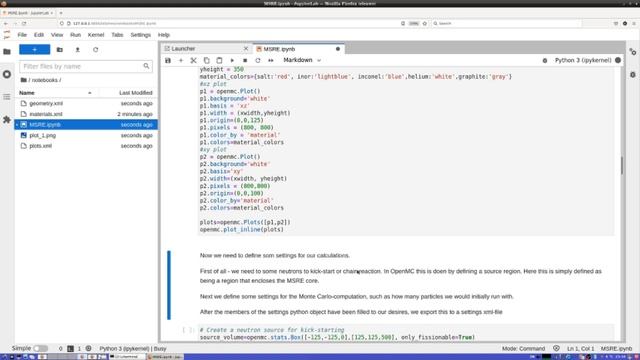Insert a cell below with the plus icon
This screenshot has height=360, width=640.
(181, 60)
